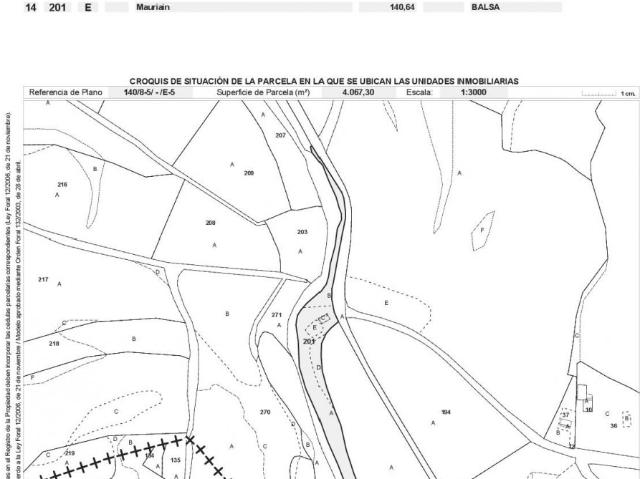Click parcel 135 near the crossed boundary line
The height and width of the screenshot is (479, 640).
[x=176, y=460]
